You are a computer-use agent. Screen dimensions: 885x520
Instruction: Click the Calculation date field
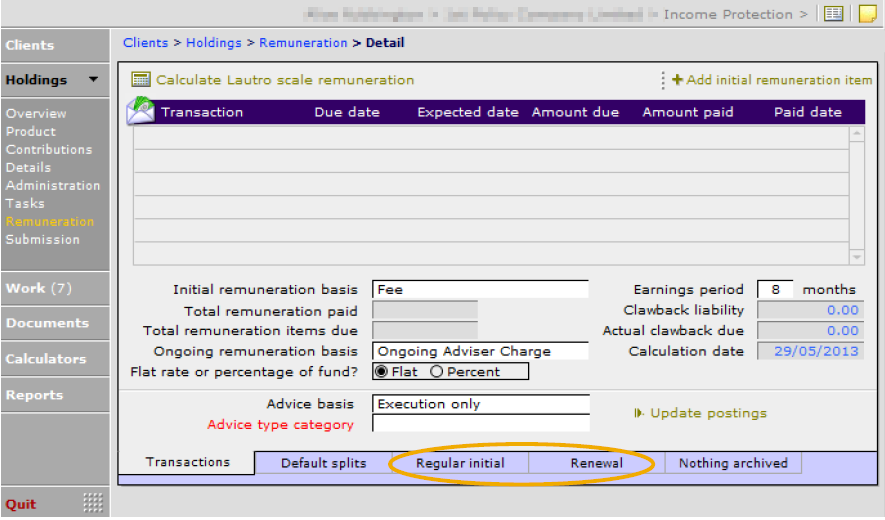click(x=810, y=351)
